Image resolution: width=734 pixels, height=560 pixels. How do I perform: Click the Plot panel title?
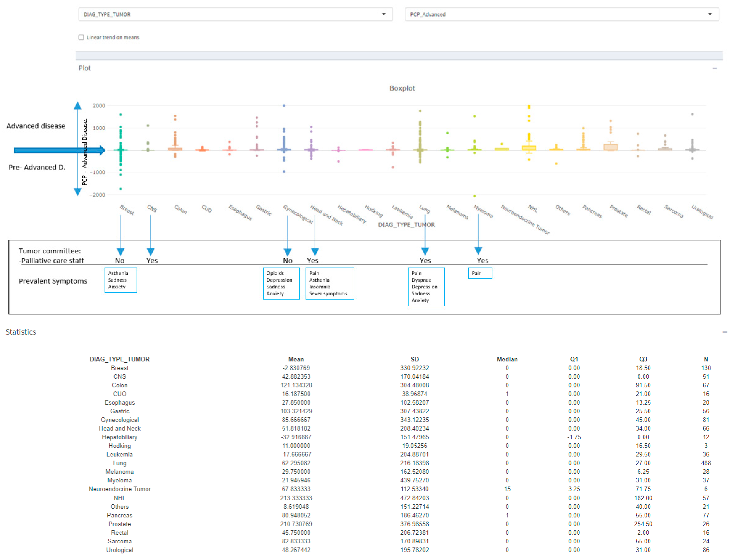84,68
